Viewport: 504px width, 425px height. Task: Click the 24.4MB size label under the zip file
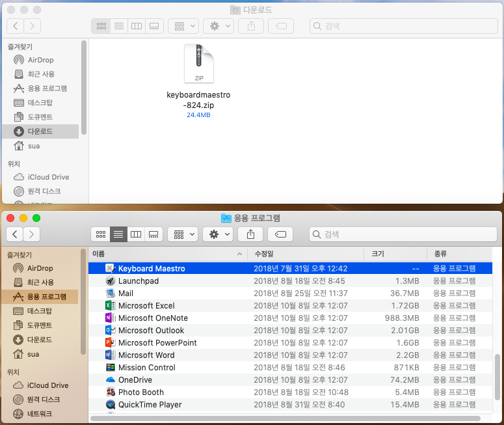click(198, 115)
